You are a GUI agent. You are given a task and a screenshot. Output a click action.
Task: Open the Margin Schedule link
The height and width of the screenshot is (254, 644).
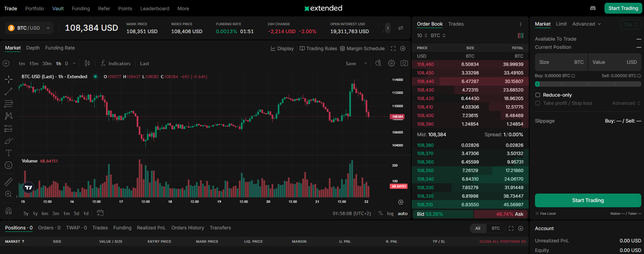coord(362,48)
